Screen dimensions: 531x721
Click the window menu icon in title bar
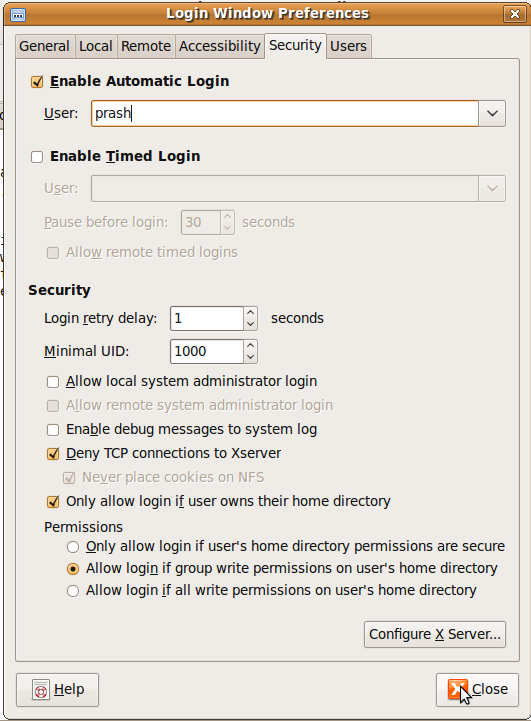18,15
